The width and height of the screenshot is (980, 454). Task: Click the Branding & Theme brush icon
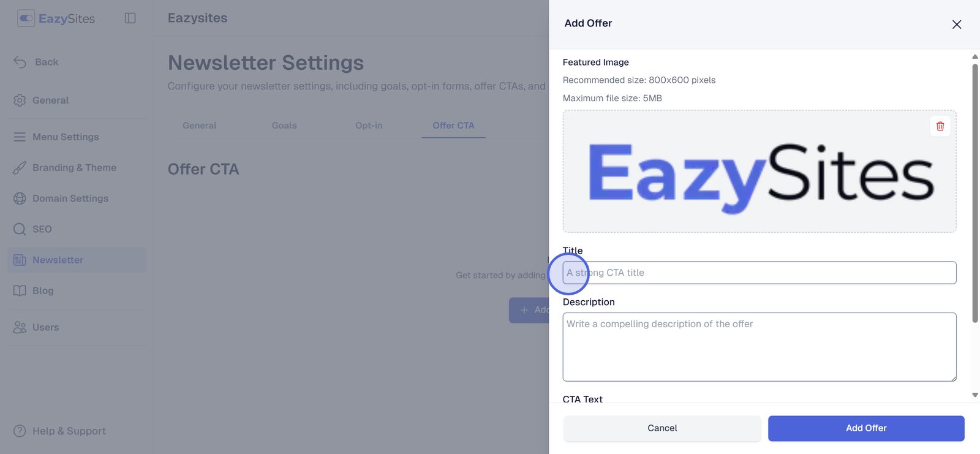point(20,168)
